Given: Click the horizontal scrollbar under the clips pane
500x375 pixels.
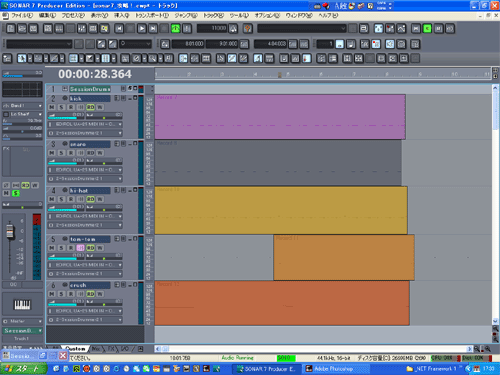Looking at the screenshot, I should [313, 349].
